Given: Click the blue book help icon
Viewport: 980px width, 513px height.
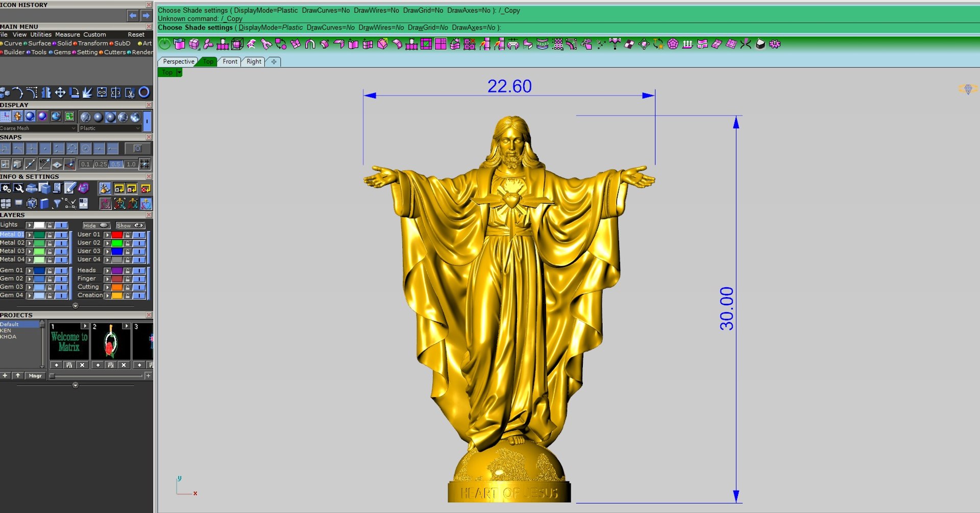Looking at the screenshot, I should point(44,204).
